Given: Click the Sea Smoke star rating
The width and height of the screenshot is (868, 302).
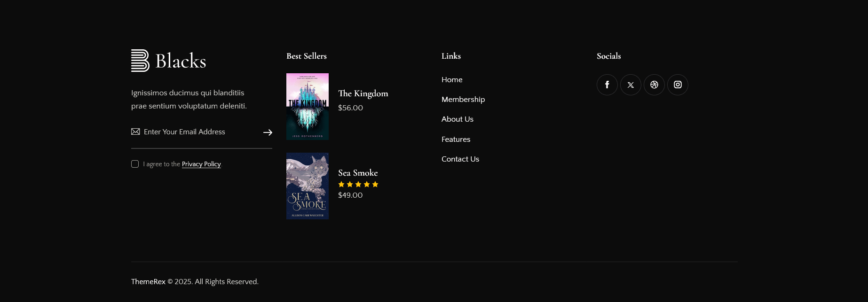Looking at the screenshot, I should (x=358, y=184).
